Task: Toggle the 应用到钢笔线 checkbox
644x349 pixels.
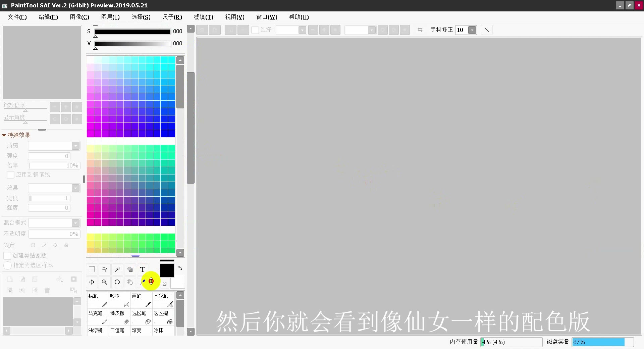Action: tap(10, 175)
